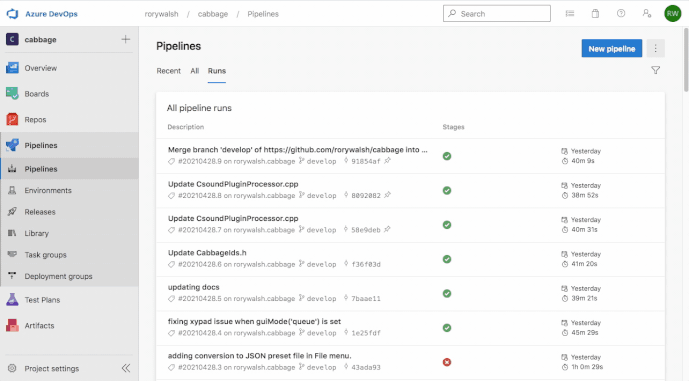Focus the Search input field
Screen dimensions: 689x381
tap(497, 14)
